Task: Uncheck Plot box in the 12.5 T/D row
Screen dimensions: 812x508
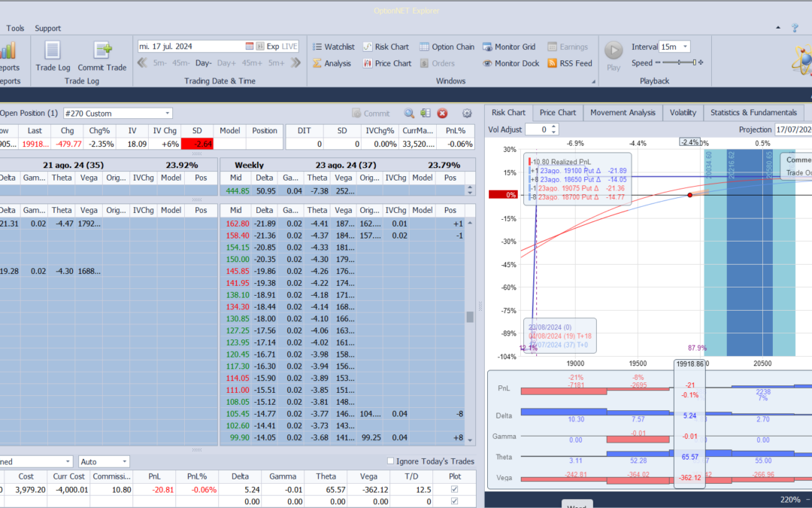Action: (x=455, y=489)
